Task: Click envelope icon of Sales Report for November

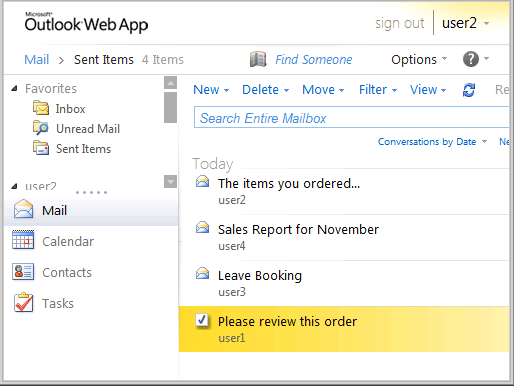Action: 202,227
